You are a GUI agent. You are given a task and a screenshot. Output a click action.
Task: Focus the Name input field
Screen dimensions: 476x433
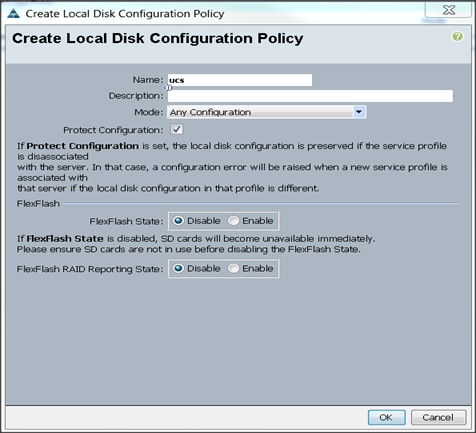pos(240,80)
